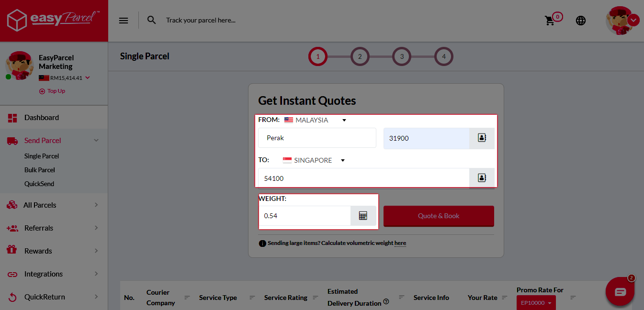Image resolution: width=644 pixels, height=310 pixels.
Task: Open the FROM country dropdown (Malaysia)
Action: point(315,120)
